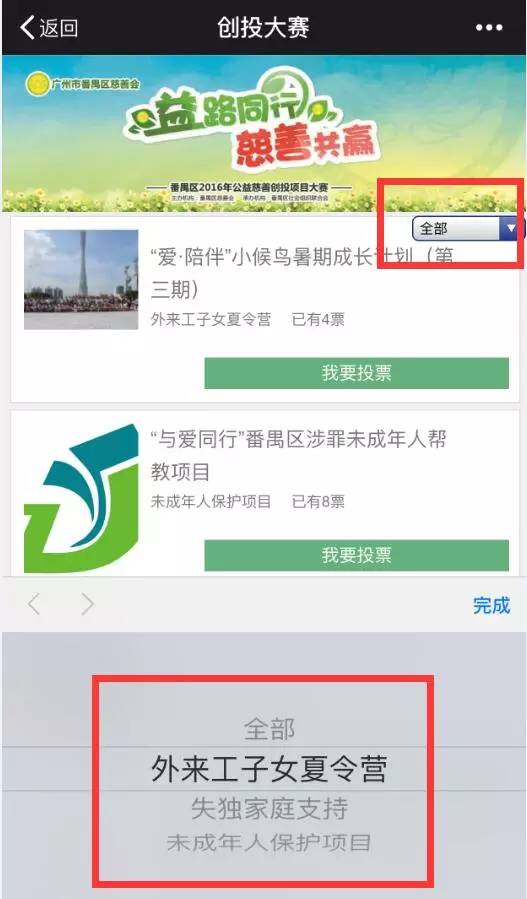The width and height of the screenshot is (527, 899).
Task: Go to previous field with left chevron
Action: click(x=34, y=604)
